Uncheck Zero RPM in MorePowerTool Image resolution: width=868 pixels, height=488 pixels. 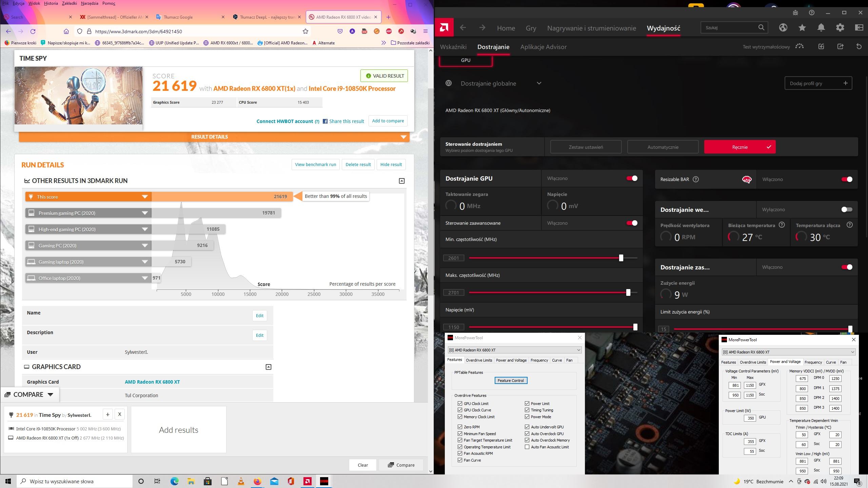[460, 427]
